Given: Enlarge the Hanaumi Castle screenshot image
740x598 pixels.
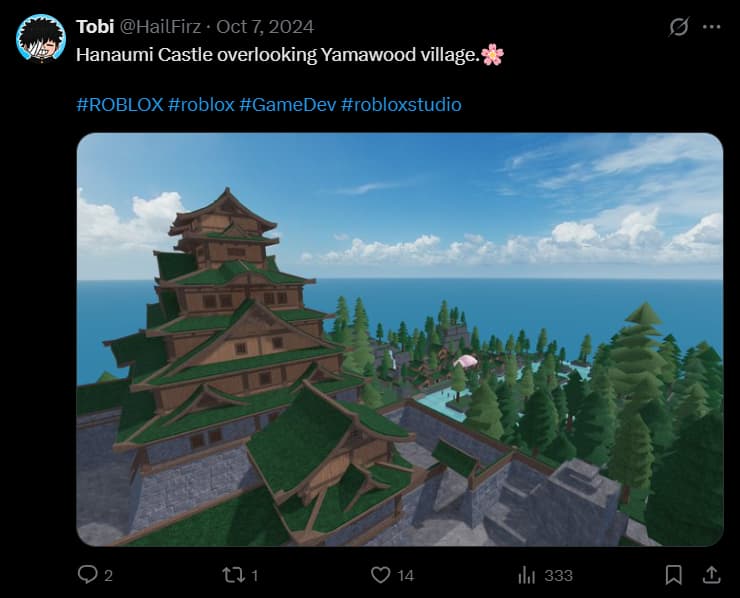Looking at the screenshot, I should click(x=400, y=339).
